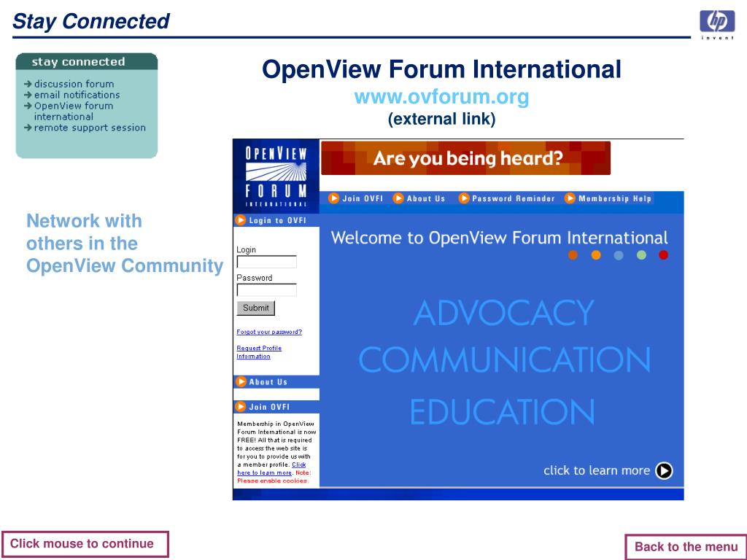Click the red dot under welcome heading
The height and width of the screenshot is (560, 747).
(663, 255)
